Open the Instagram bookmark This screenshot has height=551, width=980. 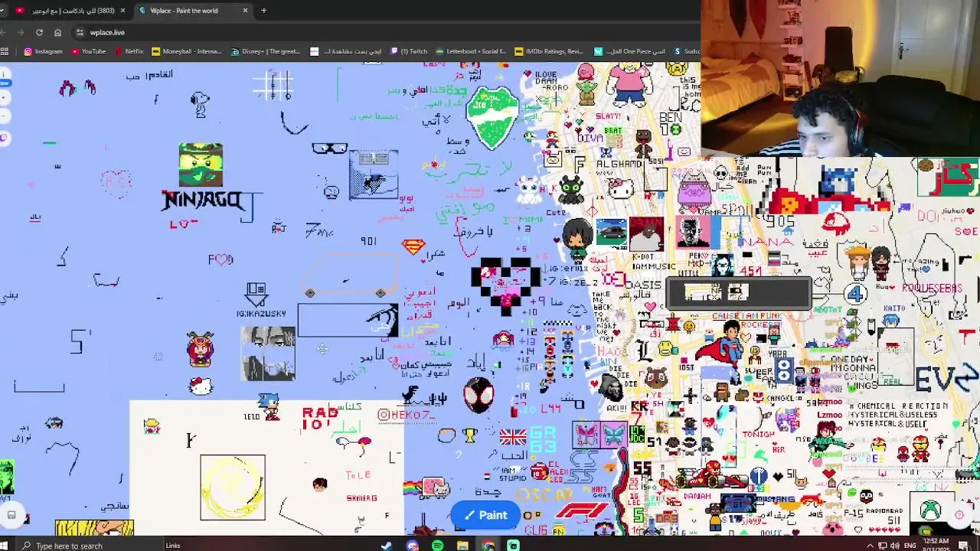(43, 51)
